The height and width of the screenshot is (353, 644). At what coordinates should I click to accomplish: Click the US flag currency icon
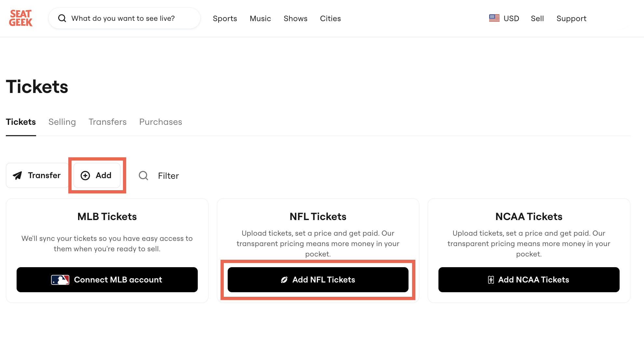click(494, 18)
